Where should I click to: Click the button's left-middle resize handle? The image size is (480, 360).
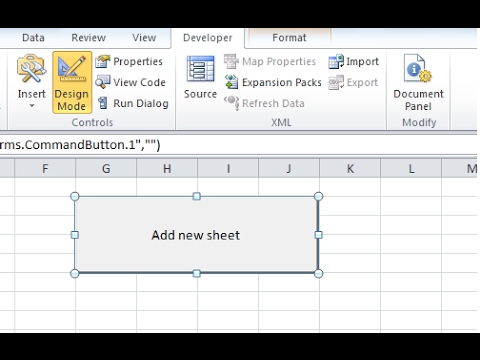pyautogui.click(x=75, y=235)
